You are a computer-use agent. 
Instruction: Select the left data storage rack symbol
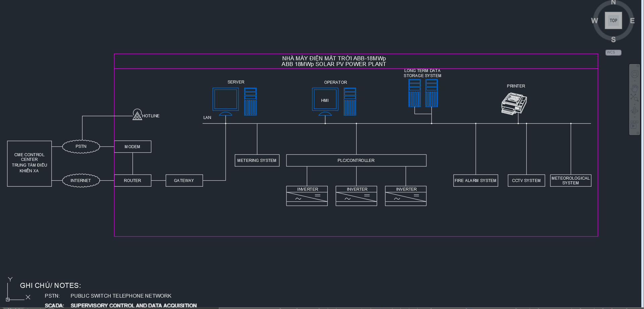(415, 93)
